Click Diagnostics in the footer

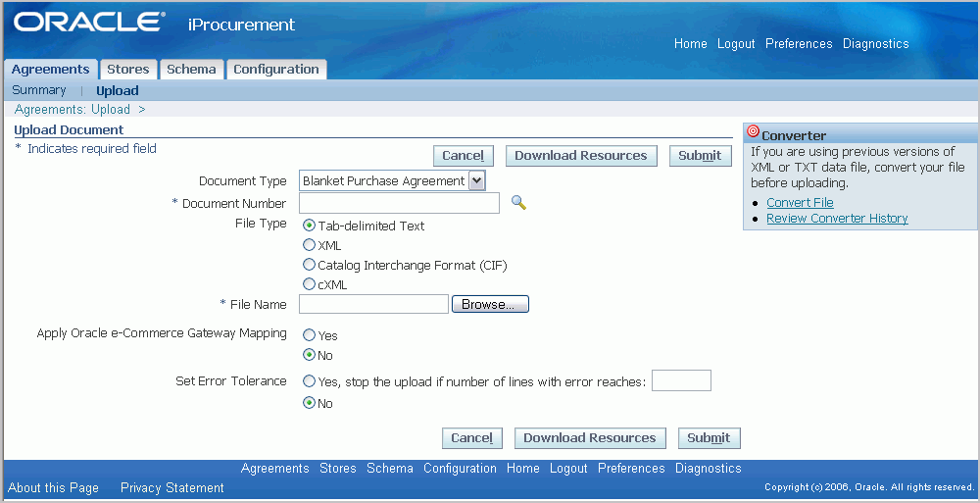tap(709, 468)
